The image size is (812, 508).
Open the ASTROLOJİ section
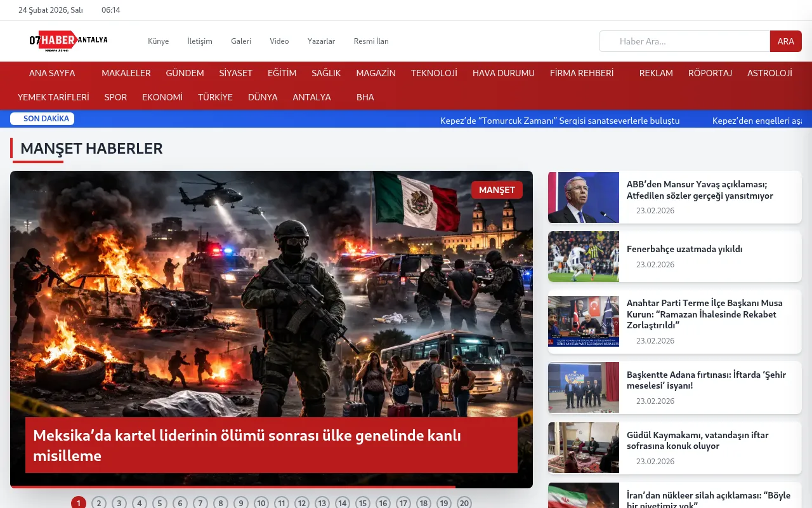coord(769,73)
